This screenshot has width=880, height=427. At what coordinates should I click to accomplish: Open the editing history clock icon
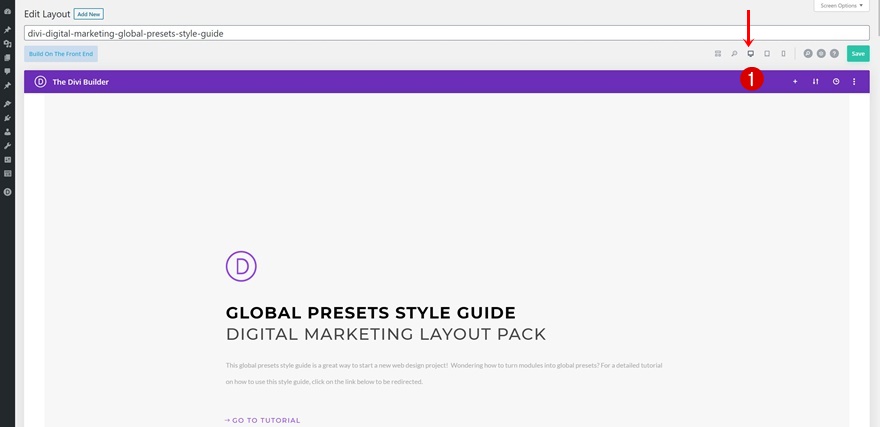pos(836,82)
